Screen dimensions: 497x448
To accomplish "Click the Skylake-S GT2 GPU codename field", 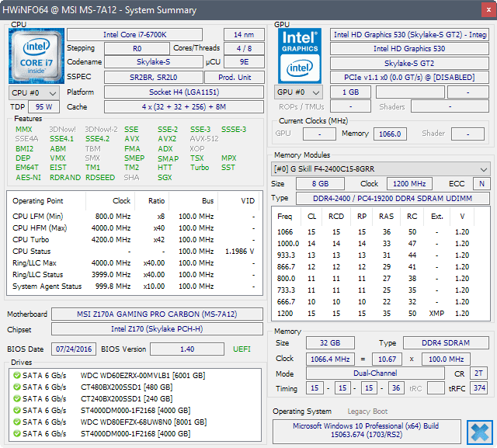I will (x=409, y=63).
